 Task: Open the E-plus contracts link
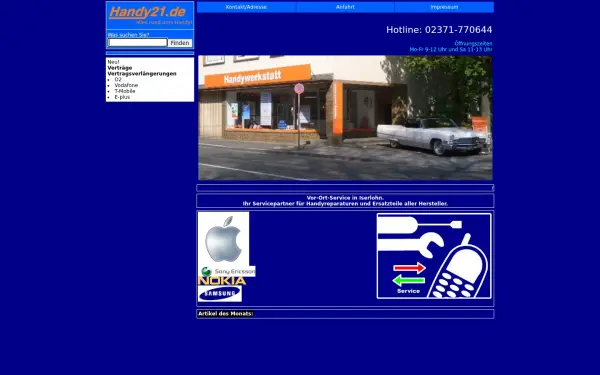(x=122, y=97)
